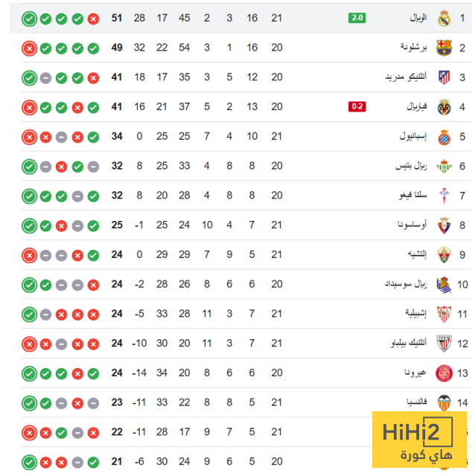Open the green 2-0 live score badge

click(x=357, y=18)
